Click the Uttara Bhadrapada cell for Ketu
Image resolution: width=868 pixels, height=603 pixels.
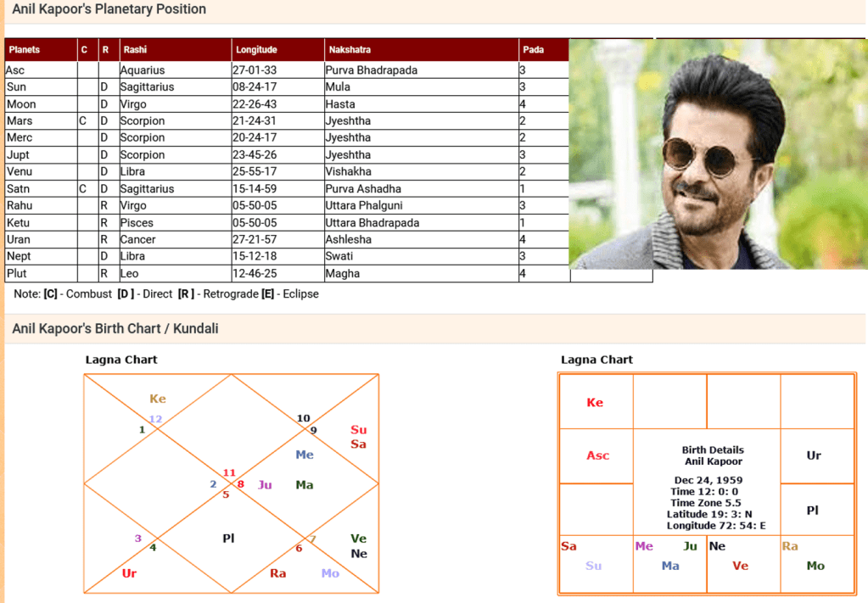[x=372, y=223]
